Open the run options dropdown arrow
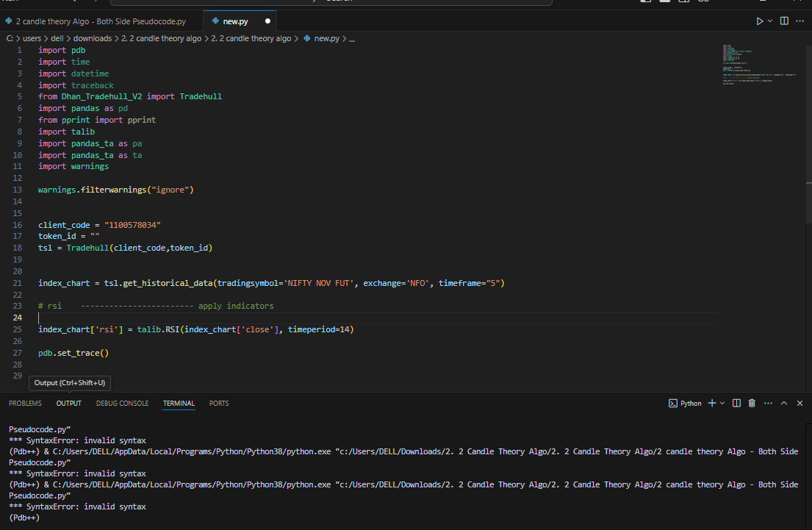 pos(770,21)
